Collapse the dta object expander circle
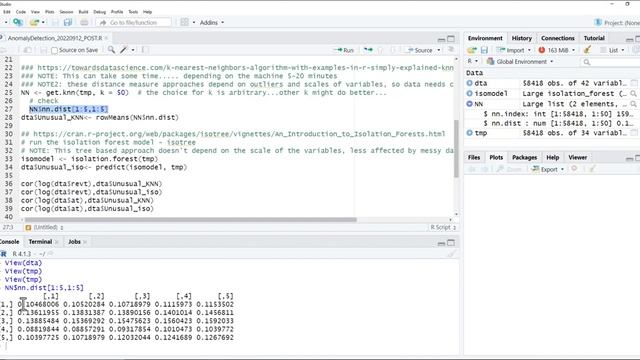Viewport: 640px width, 360px height. click(469, 83)
